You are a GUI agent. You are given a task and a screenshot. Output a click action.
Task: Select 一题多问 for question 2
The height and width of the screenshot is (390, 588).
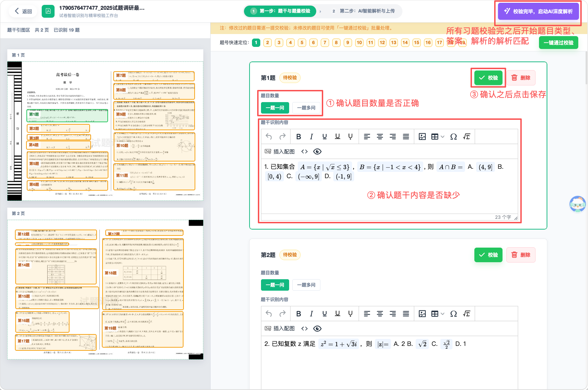(306, 285)
